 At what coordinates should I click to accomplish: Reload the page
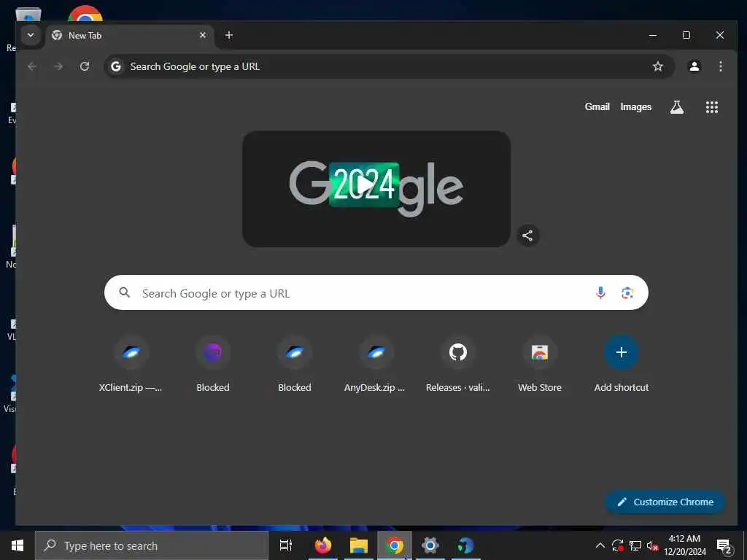point(85,66)
